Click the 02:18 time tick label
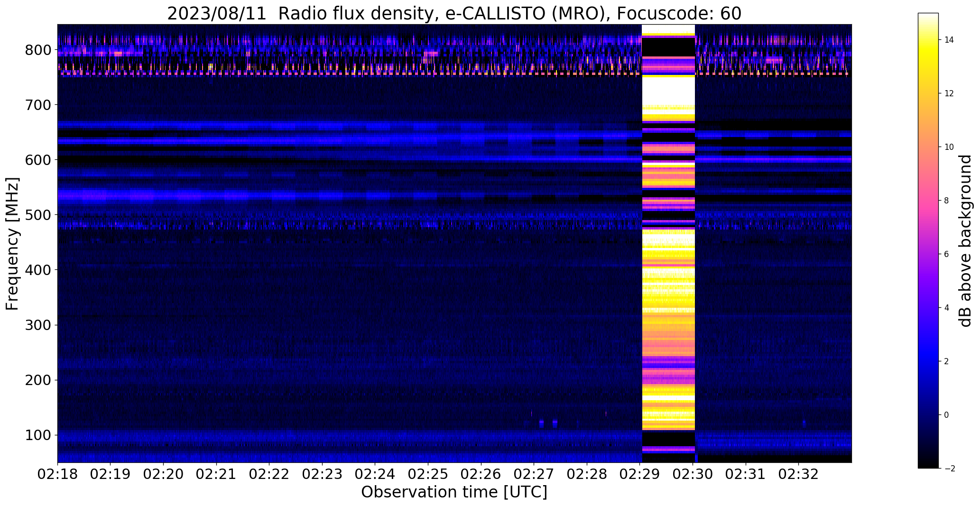 (57, 474)
